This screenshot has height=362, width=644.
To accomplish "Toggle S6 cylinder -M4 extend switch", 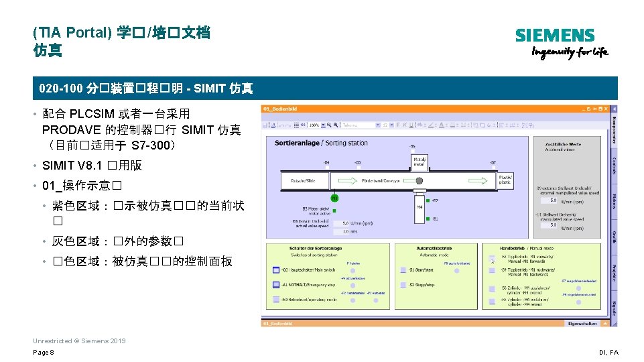I will (492, 289).
